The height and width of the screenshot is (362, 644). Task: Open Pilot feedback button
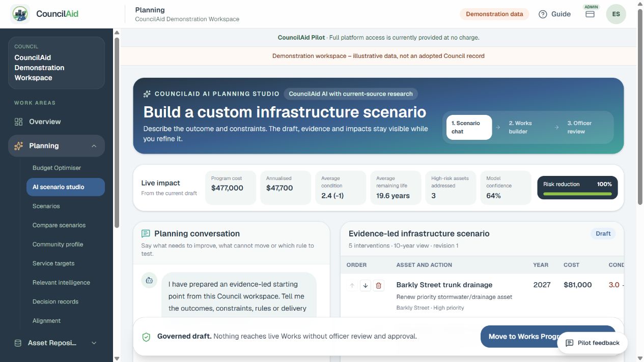(x=593, y=343)
